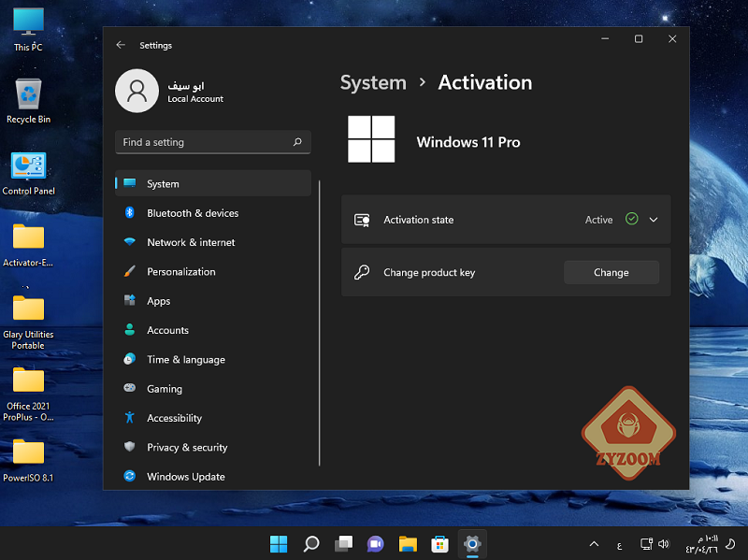Open Windows Update settings
Viewport: 748px width, 560px height.
[x=213, y=476]
